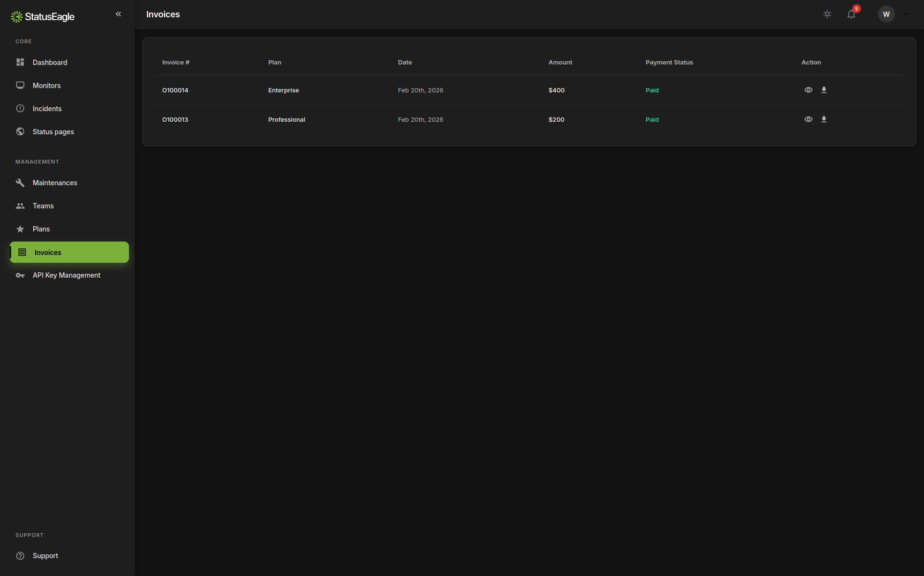This screenshot has width=924, height=576.
Task: Open the Maintenances page
Action: [55, 182]
